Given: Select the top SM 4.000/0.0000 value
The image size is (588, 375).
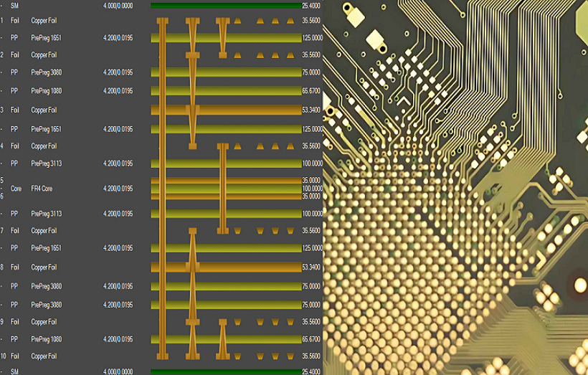Looking at the screenshot, I should coord(118,6).
